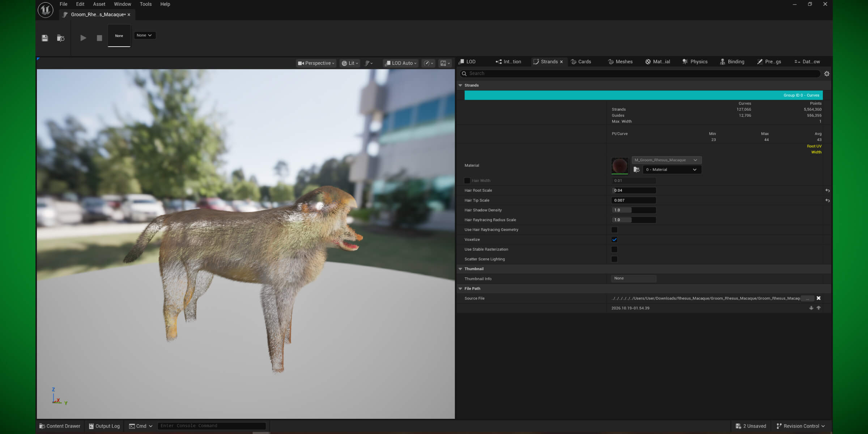Viewport: 868px width, 434px height.
Task: Open the Asset menu
Action: pyautogui.click(x=99, y=4)
